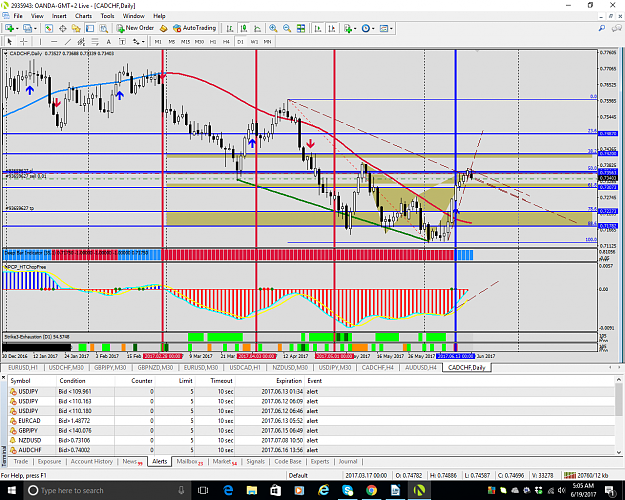Open the Charts menu
This screenshot has width=625, height=500.
pyautogui.click(x=83, y=16)
